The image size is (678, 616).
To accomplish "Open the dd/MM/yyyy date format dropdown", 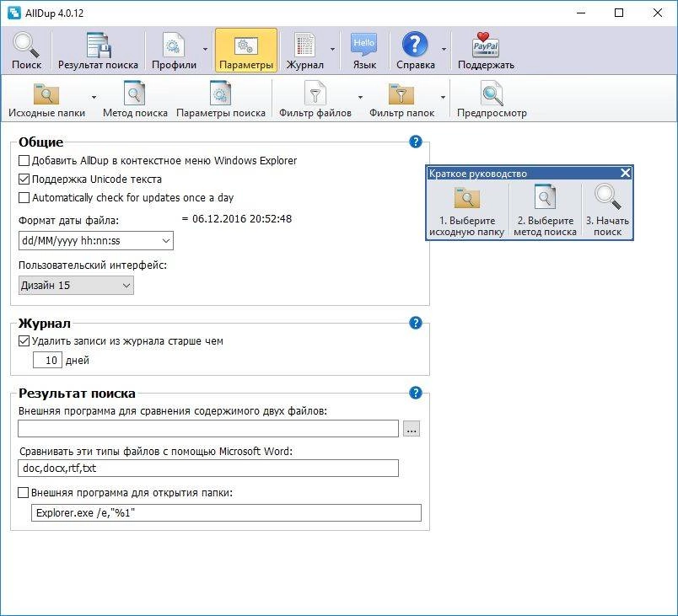I will point(95,241).
